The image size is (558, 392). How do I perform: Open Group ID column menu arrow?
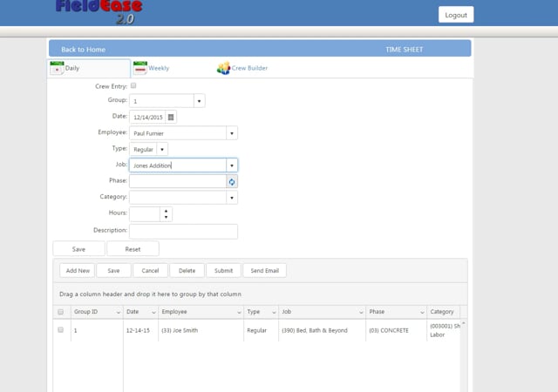pos(119,313)
